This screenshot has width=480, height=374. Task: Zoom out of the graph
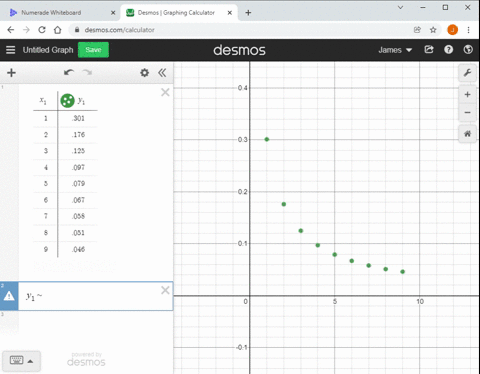click(467, 112)
